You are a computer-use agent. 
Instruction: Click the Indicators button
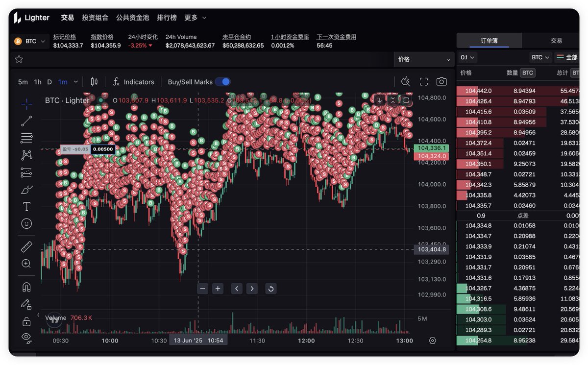coord(133,82)
